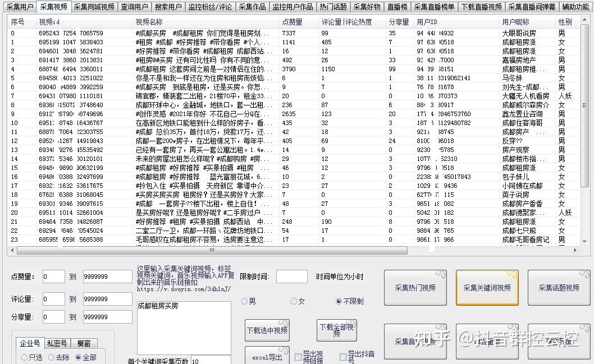Switch to the 直播榜 tab
Viewport: 594px width, 364px height.
397,7
